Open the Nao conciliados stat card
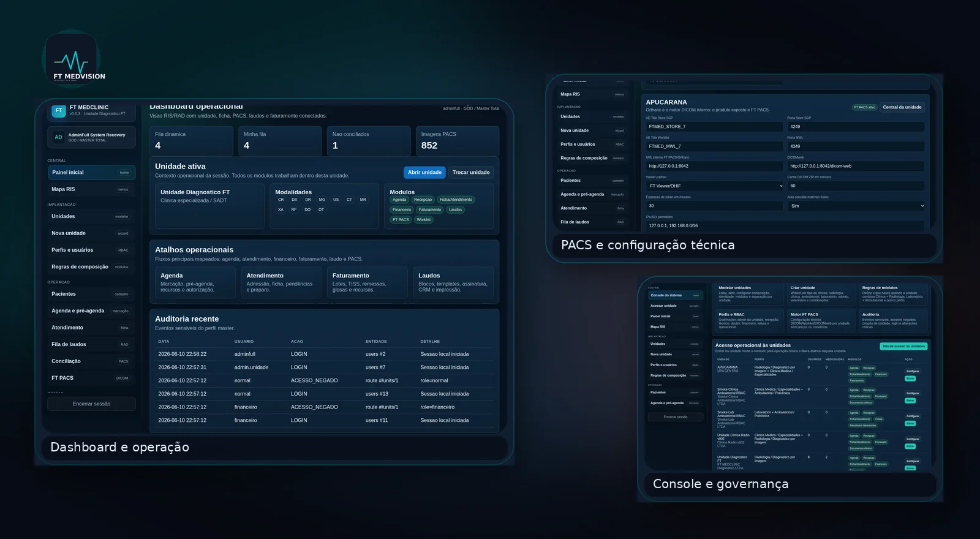The width and height of the screenshot is (980, 539). pos(369,141)
